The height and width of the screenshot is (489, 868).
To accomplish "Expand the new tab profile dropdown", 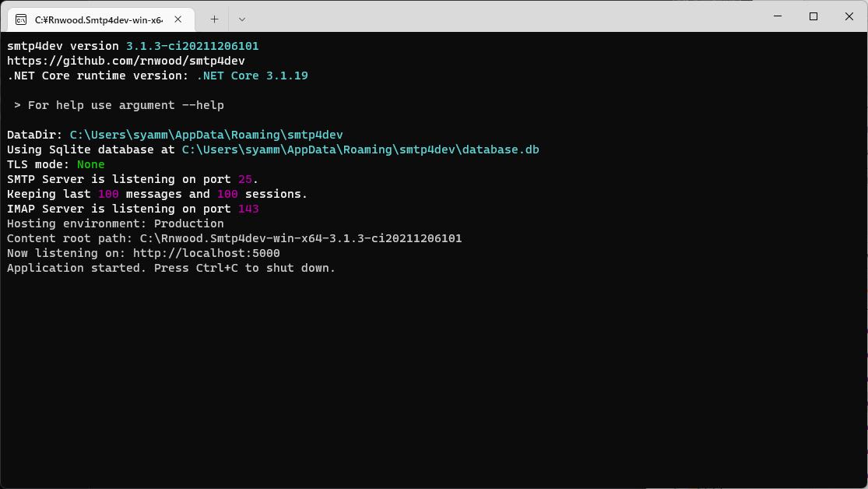I will click(x=242, y=19).
